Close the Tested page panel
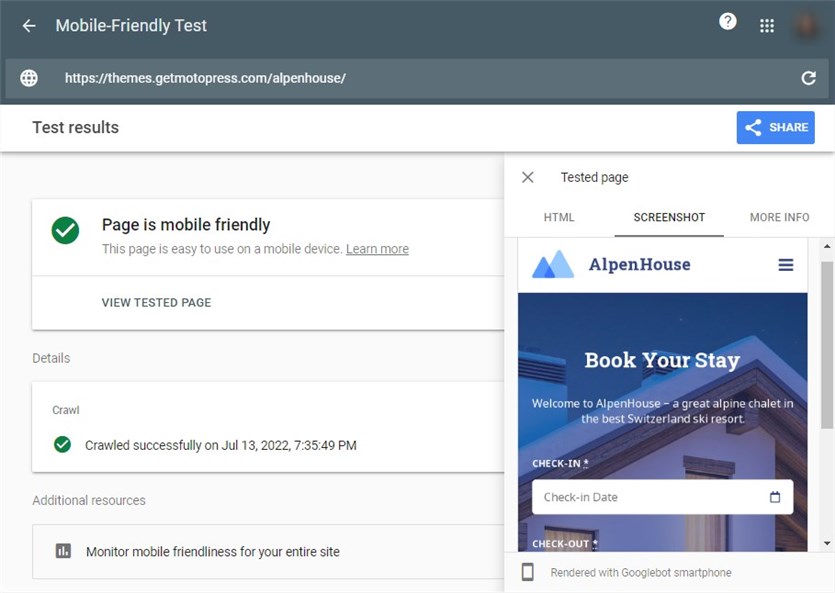 tap(528, 177)
